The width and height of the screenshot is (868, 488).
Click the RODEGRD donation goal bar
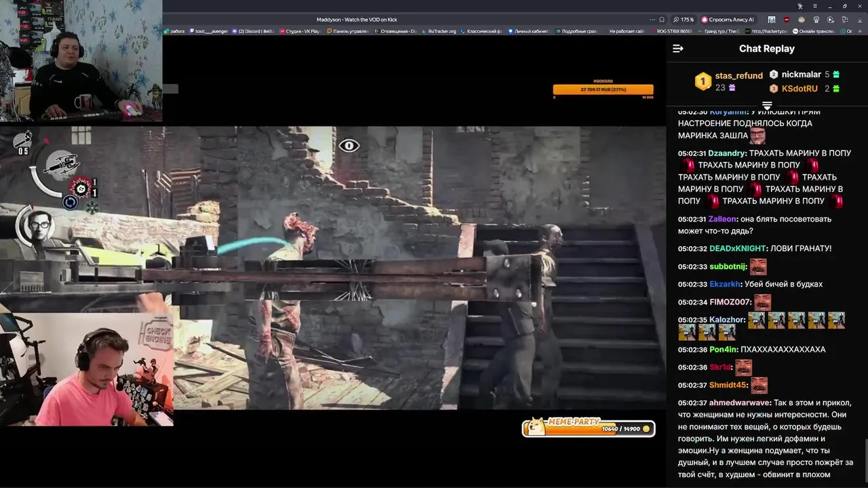coord(603,89)
